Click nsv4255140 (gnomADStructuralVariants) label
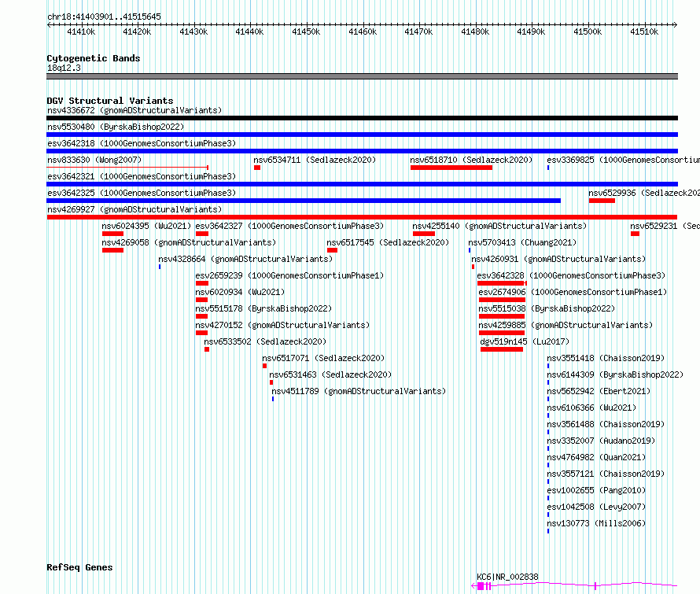Viewport: 700px width, 594px height. tap(499, 226)
